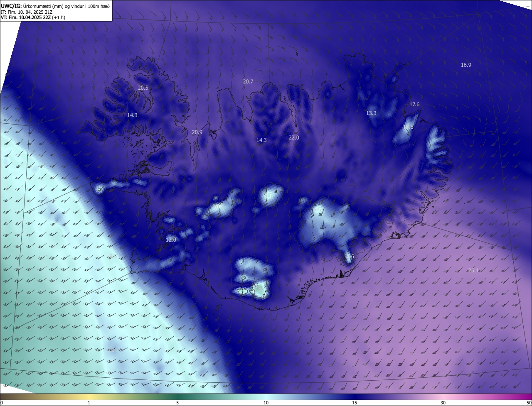Pick the 14.3 value beside 22.0
Screen dimensions: 532x406
click(261, 140)
